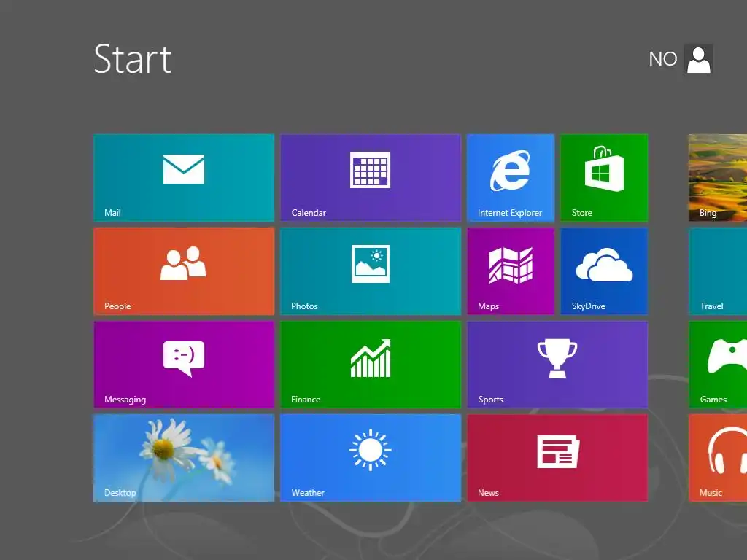This screenshot has width=747, height=560.
Task: Open the Desktop daisy thumbnail tile
Action: (x=184, y=458)
